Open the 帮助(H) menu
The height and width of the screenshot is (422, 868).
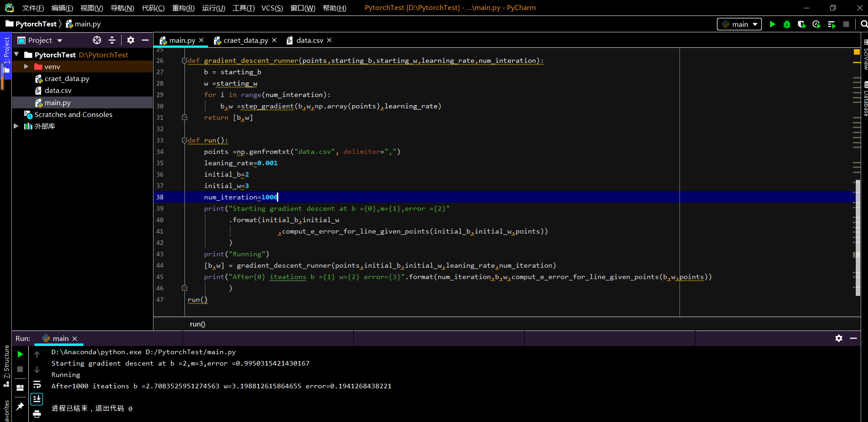tap(334, 8)
